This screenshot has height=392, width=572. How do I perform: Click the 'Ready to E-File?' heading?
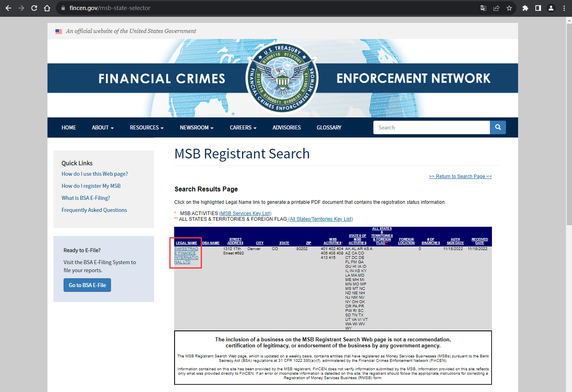pos(82,250)
